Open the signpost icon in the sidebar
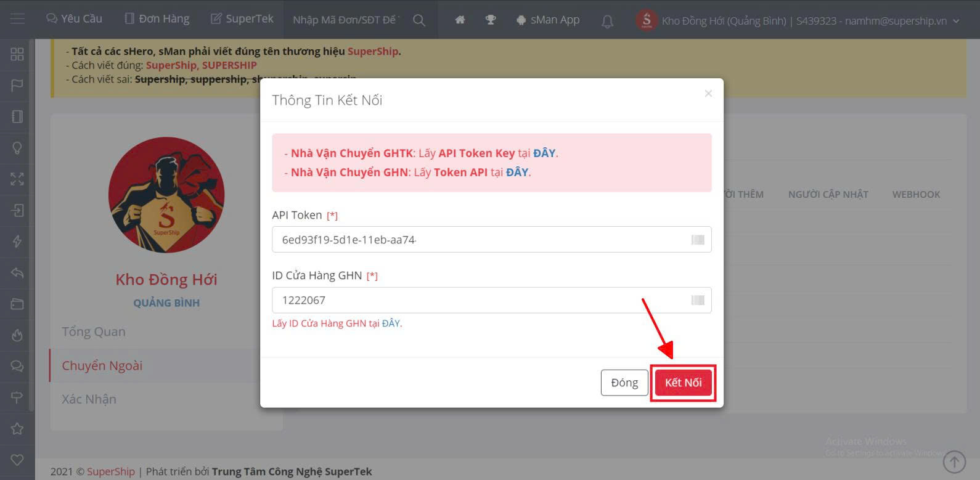This screenshot has height=480, width=980. pyautogui.click(x=17, y=397)
